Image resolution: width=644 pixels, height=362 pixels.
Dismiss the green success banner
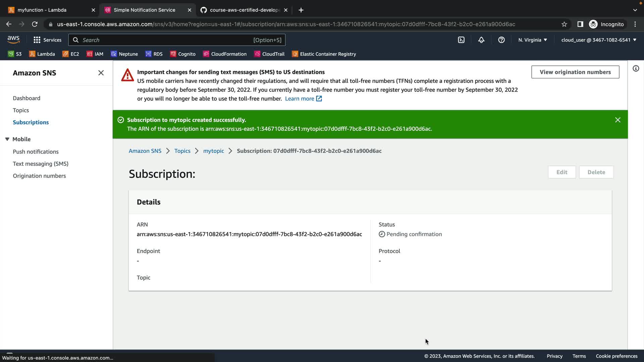[618, 120]
